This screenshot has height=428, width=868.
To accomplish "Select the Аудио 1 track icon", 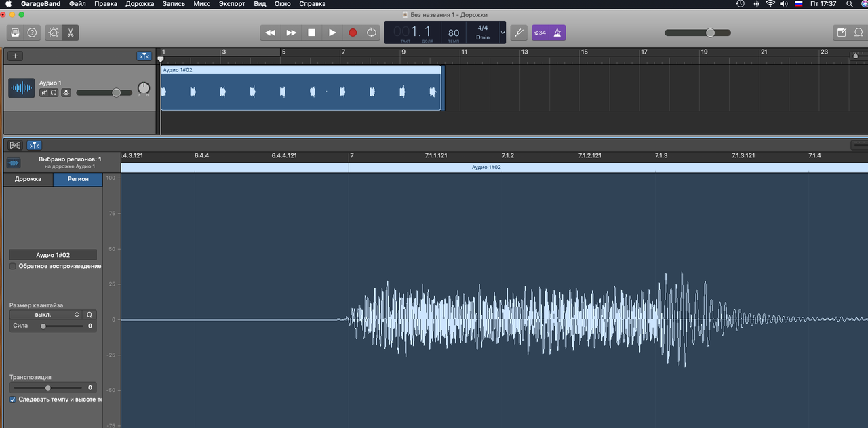I will tap(22, 88).
